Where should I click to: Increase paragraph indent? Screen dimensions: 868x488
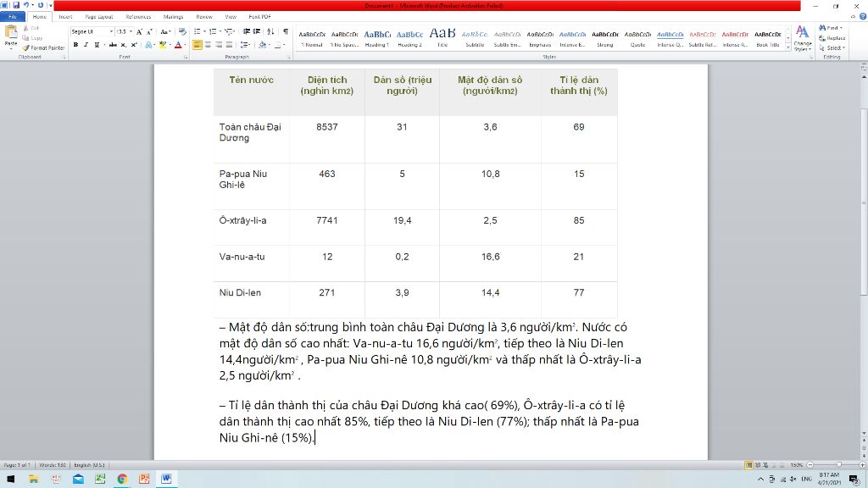point(257,32)
